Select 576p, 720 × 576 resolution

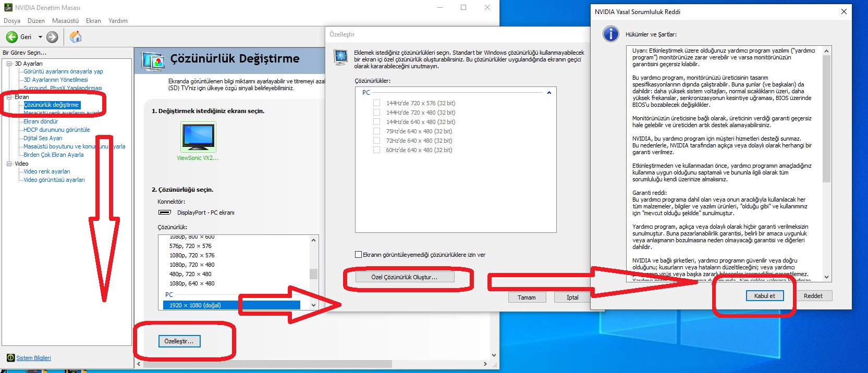[190, 246]
